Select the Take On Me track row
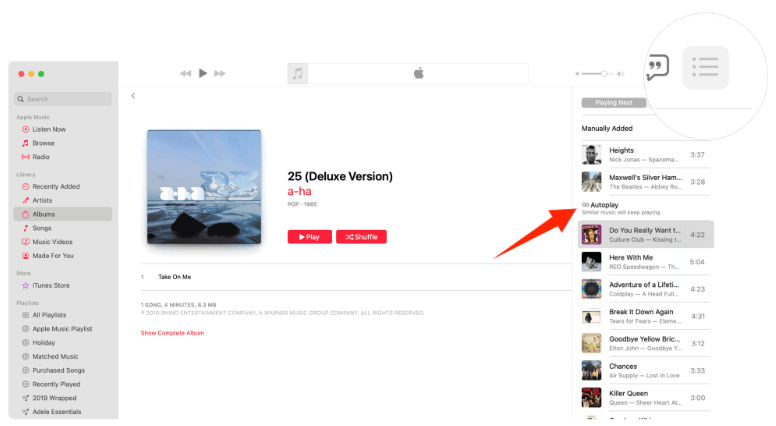This screenshot has width=776, height=426. point(356,277)
